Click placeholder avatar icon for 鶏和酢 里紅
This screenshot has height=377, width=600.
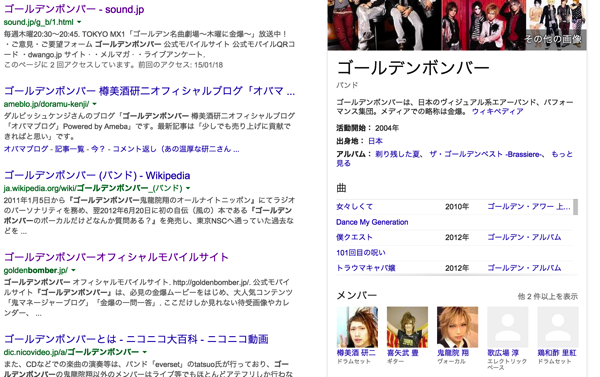coord(558,327)
